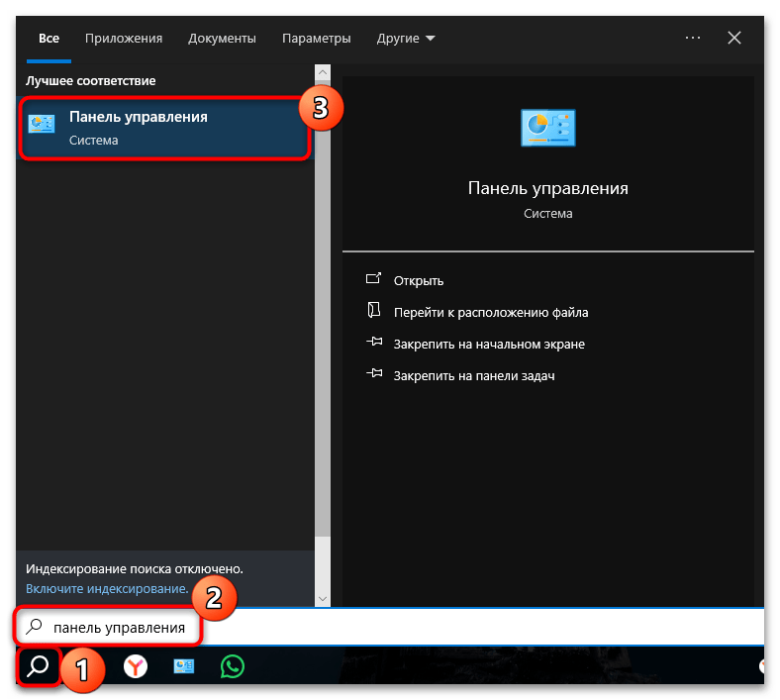
Task: Expand the Другие dropdown filter
Action: click(x=406, y=39)
